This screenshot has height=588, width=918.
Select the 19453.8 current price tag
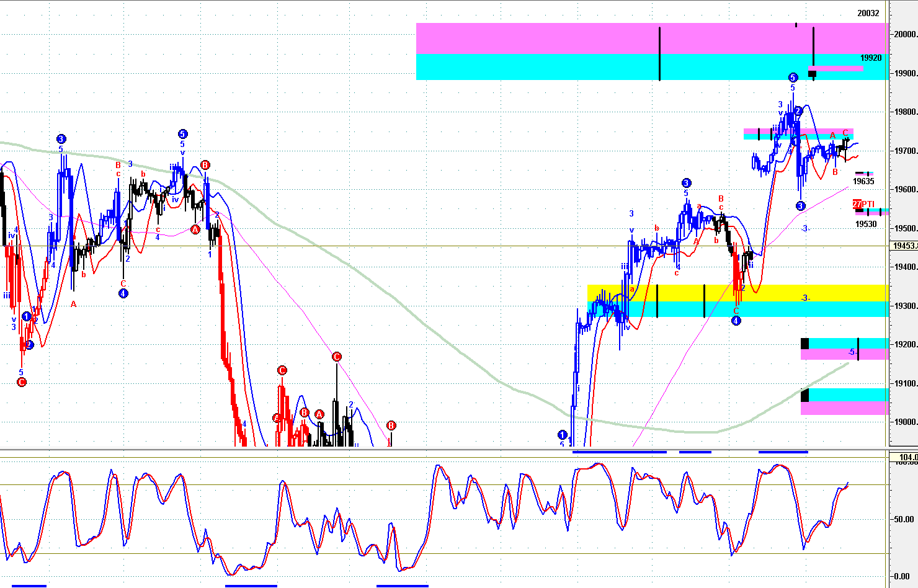[x=904, y=246]
